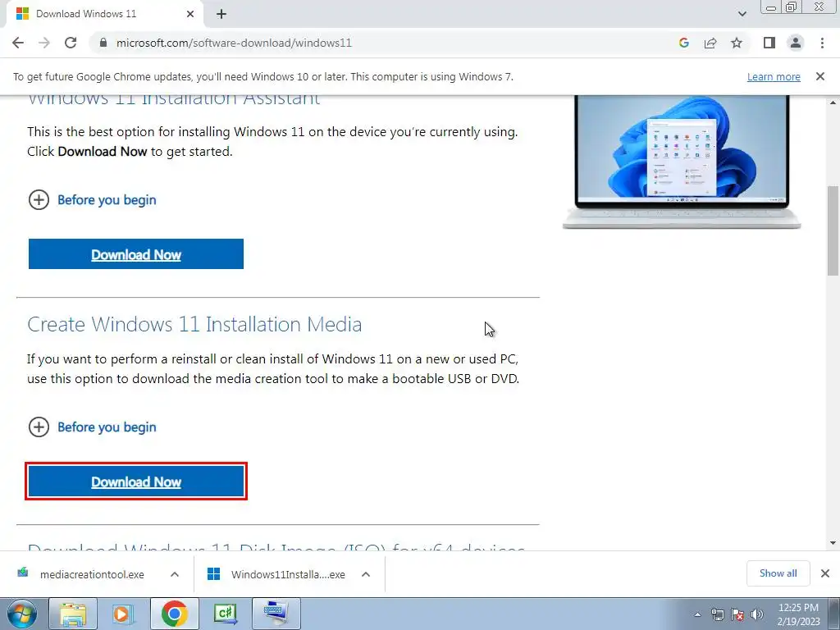The height and width of the screenshot is (630, 840).
Task: Expand Before you begin under Installation Assistant
Action: tap(92, 200)
